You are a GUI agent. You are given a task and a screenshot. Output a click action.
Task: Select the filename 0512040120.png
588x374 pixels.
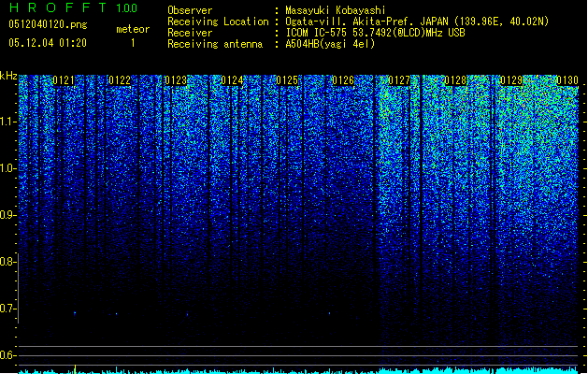point(48,24)
